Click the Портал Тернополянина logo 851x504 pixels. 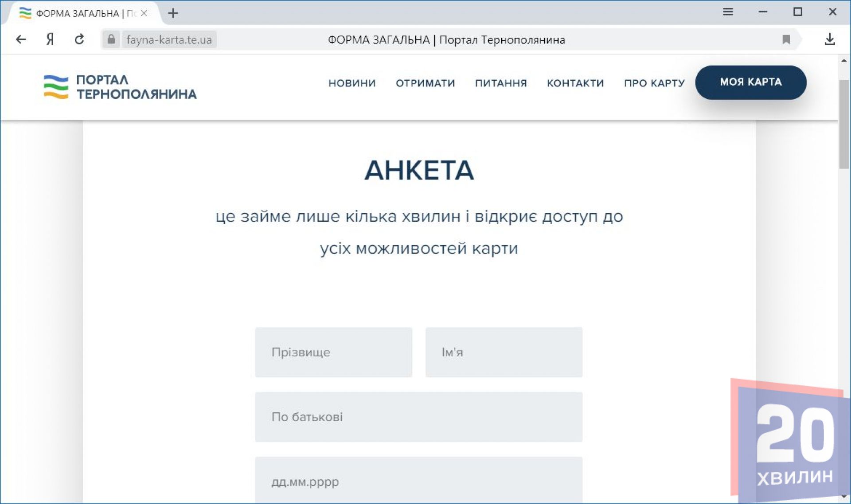click(120, 87)
